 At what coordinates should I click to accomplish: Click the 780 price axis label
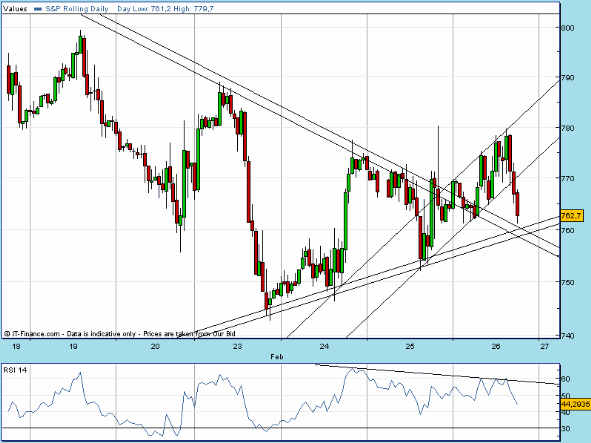(x=567, y=128)
